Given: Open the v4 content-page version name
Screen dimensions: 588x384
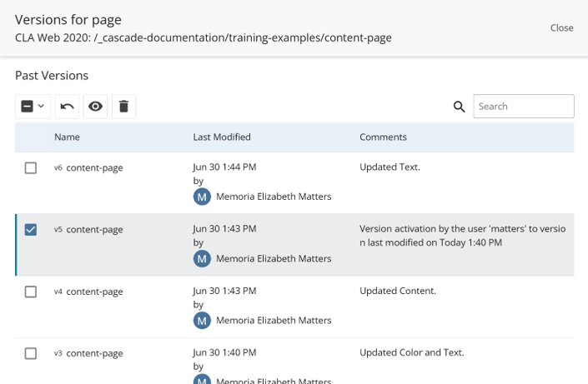Looking at the screenshot, I should tap(93, 292).
